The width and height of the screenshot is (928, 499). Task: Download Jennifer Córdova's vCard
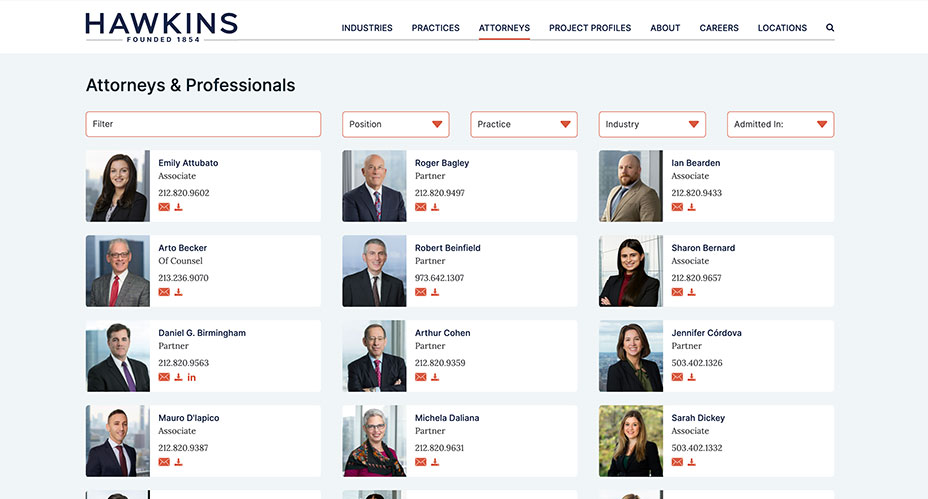point(691,377)
